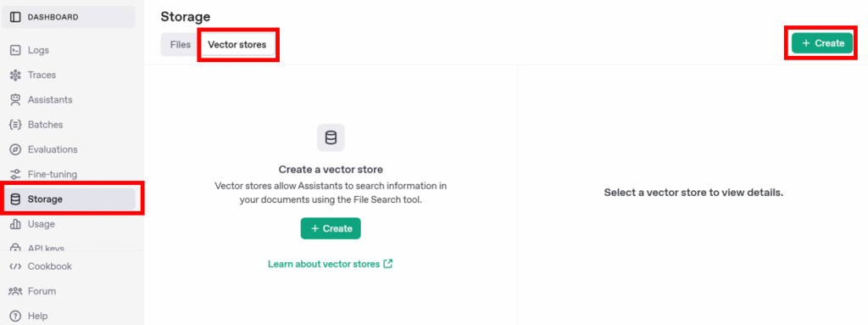
Task: Select the Storage database icon in sidebar
Action: (x=15, y=199)
